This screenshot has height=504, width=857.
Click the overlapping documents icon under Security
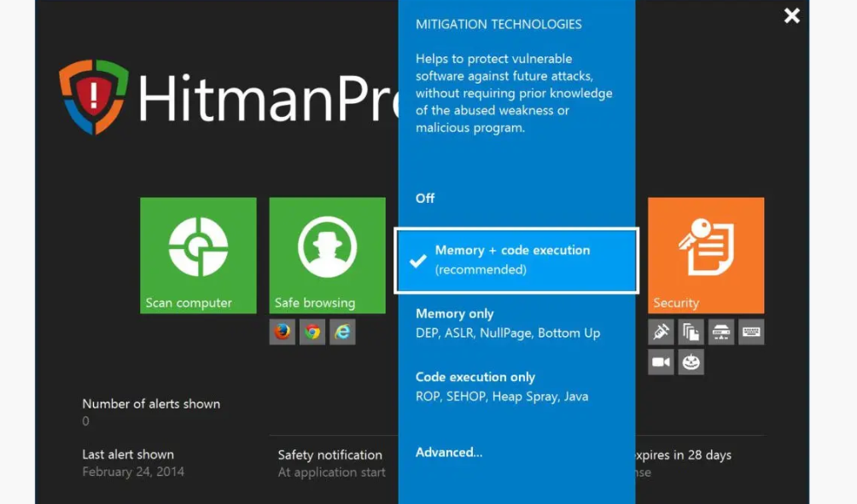(691, 332)
